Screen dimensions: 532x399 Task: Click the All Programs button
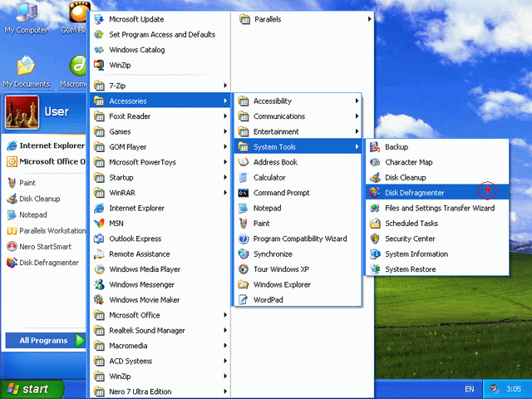pyautogui.click(x=46, y=340)
